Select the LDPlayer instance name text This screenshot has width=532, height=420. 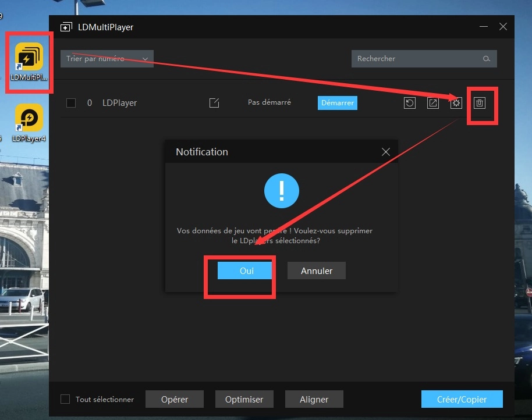pyautogui.click(x=119, y=103)
